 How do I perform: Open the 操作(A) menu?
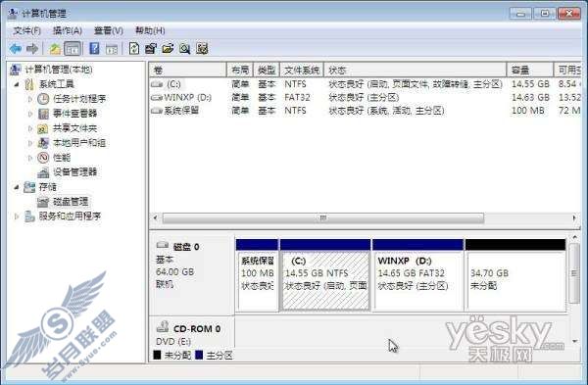click(x=68, y=30)
